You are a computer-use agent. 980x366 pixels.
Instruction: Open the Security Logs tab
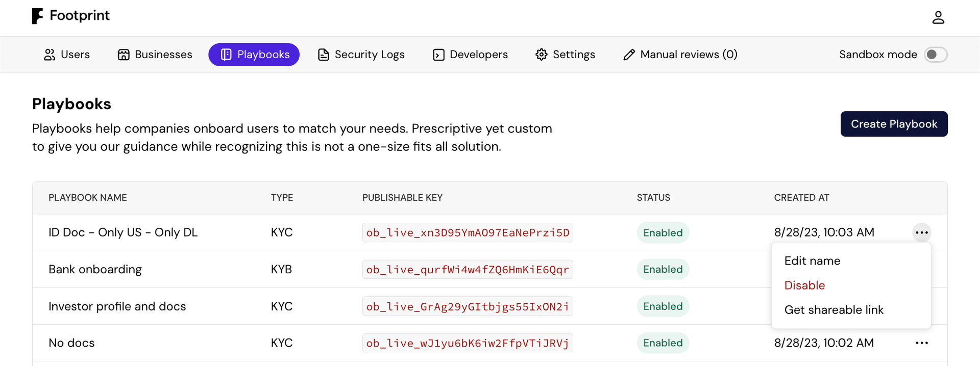pos(361,55)
